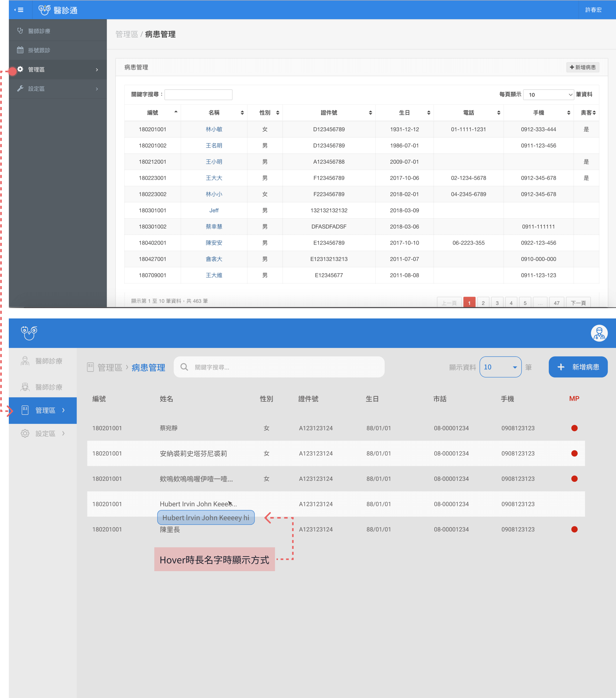Click the stethoscope icon beside 醫師診療
Screen dimensions: 616x698
20,31
